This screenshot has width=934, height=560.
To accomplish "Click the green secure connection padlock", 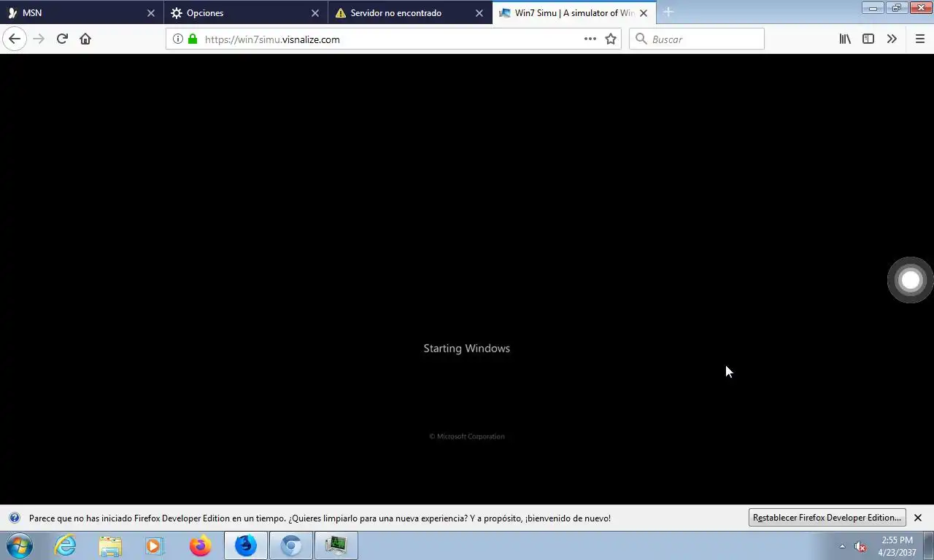I will coord(193,39).
